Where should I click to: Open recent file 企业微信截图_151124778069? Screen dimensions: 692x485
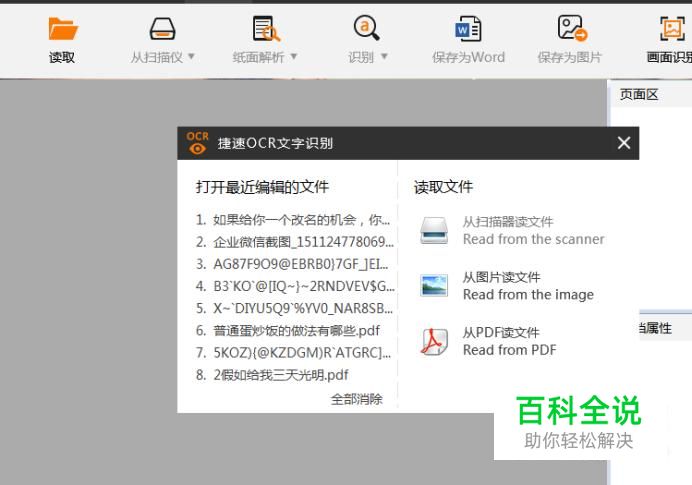(294, 242)
